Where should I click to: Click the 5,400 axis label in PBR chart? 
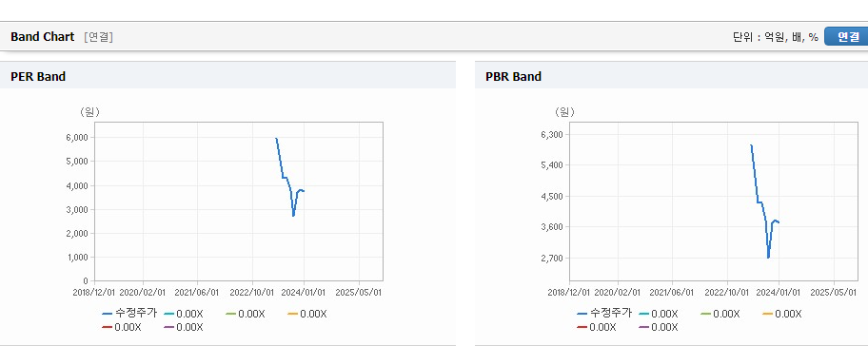coord(552,165)
